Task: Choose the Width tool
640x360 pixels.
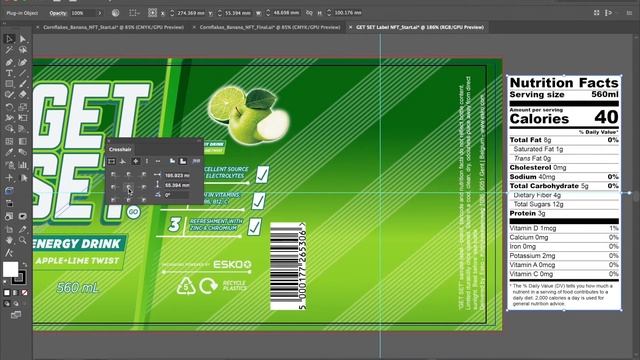Action: 9,118
